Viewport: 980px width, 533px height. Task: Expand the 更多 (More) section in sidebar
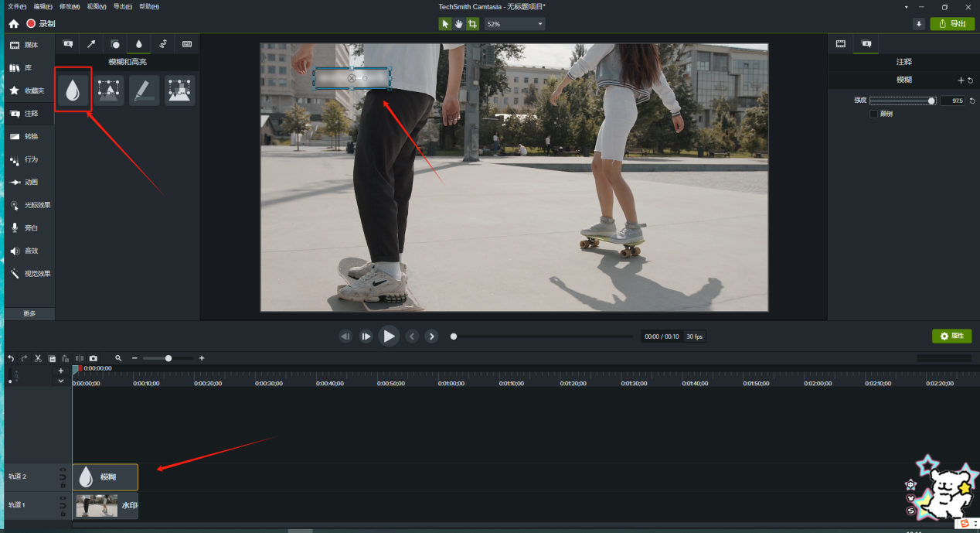[x=29, y=313]
